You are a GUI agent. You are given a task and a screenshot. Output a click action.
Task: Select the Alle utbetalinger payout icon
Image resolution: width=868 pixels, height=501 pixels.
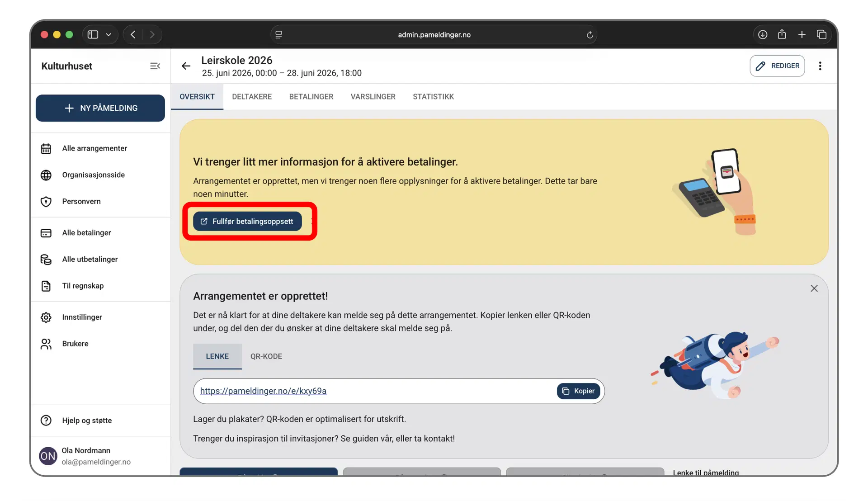point(47,259)
